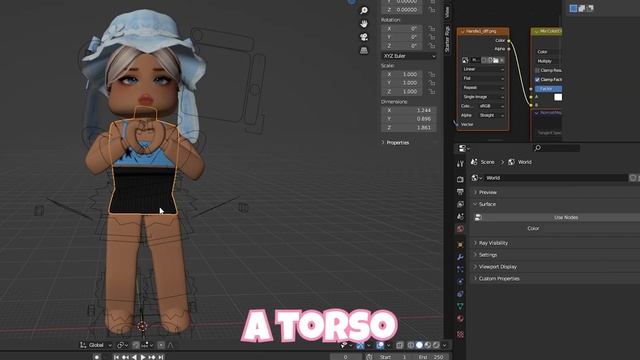The image size is (640, 360).
Task: Open the Object Data green triangle tab
Action: 460,306
